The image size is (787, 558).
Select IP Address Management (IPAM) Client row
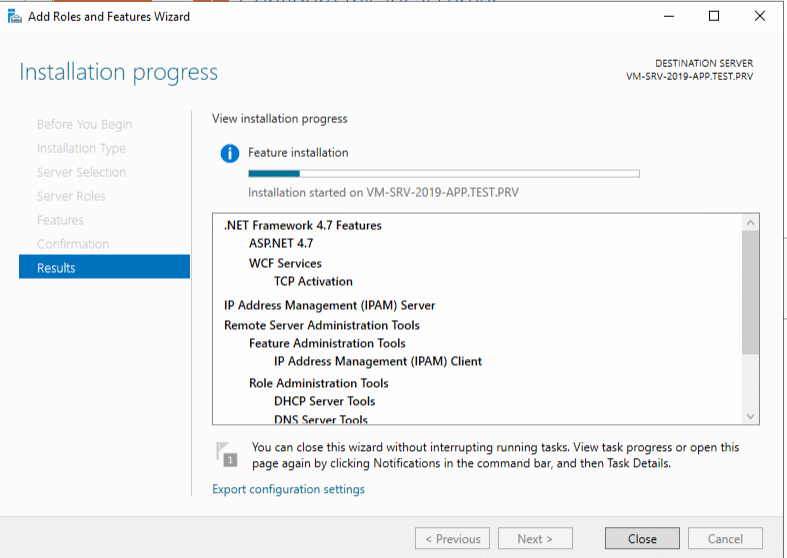[377, 361]
